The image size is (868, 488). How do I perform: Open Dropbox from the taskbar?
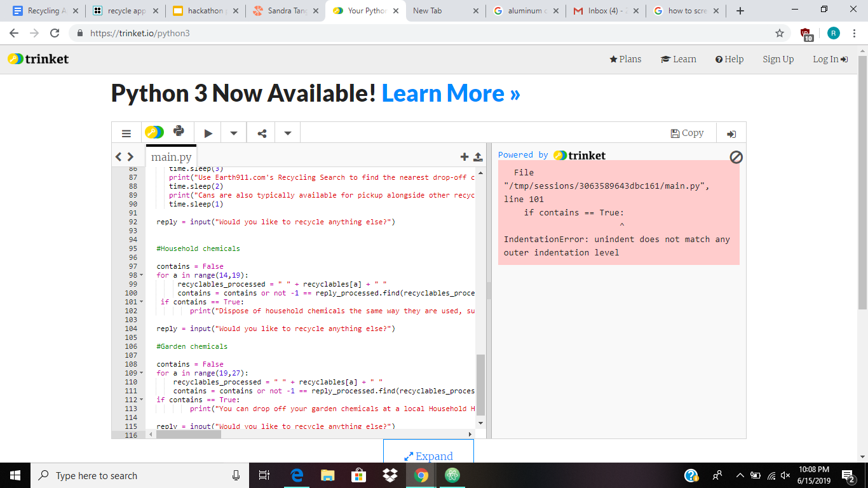coord(390,475)
